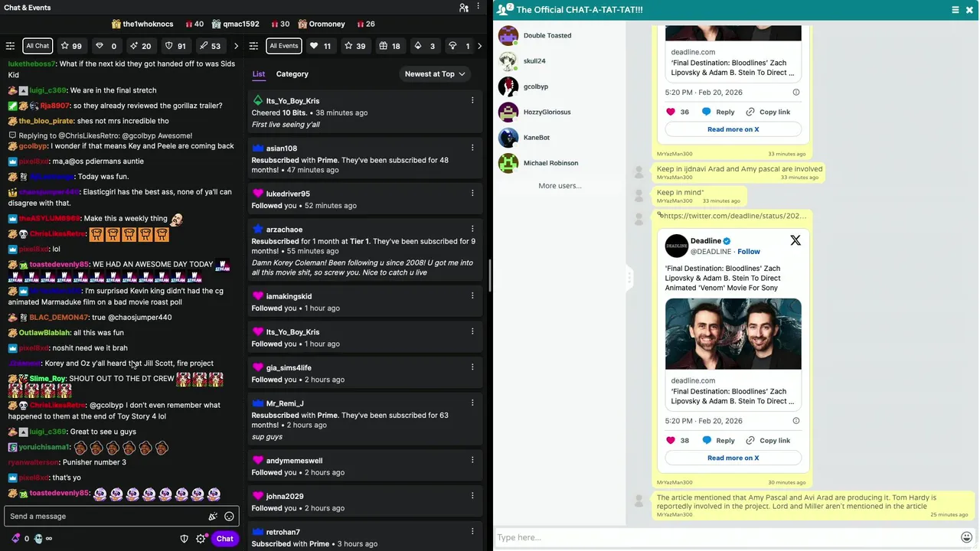Open options for arzachaoe subscription event

coord(472,229)
